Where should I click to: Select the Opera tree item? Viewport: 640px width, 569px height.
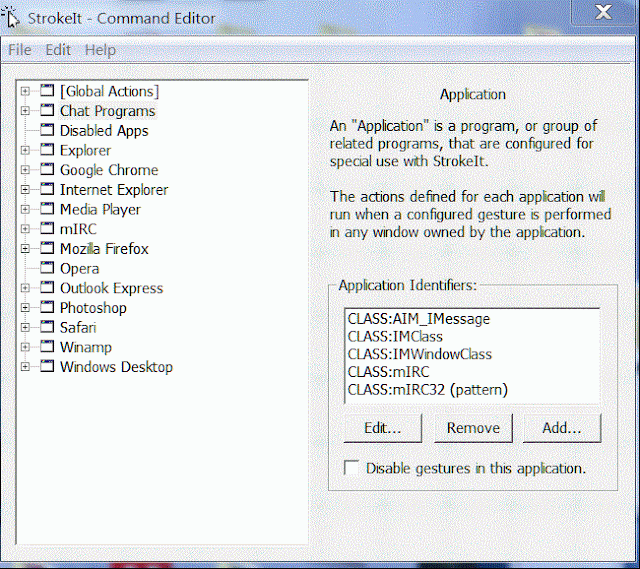coord(80,268)
